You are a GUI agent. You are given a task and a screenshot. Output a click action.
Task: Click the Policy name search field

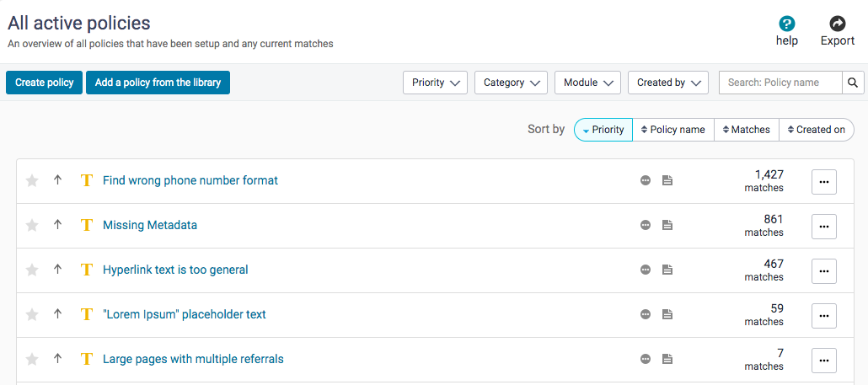point(780,83)
